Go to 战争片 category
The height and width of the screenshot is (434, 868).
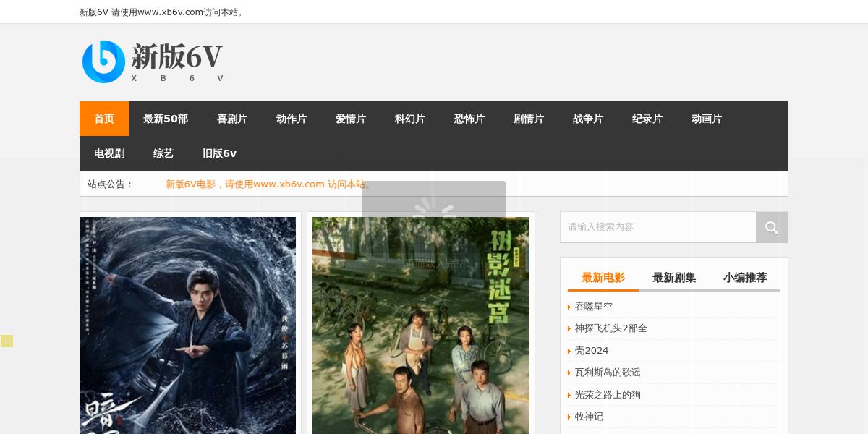[588, 119]
